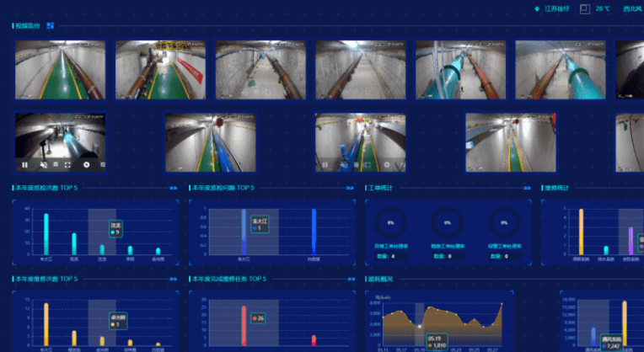Expand 工单统计 panel using double arrow
644x352 pixels.
point(525,188)
